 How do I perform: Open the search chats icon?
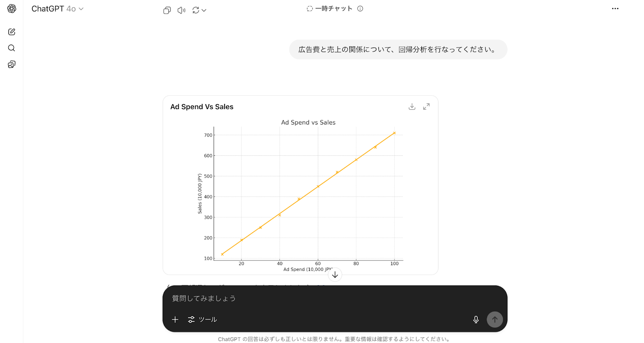click(12, 48)
